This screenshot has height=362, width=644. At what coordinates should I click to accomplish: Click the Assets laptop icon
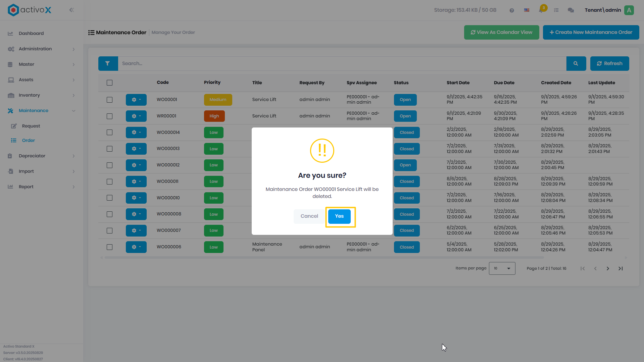[11, 80]
